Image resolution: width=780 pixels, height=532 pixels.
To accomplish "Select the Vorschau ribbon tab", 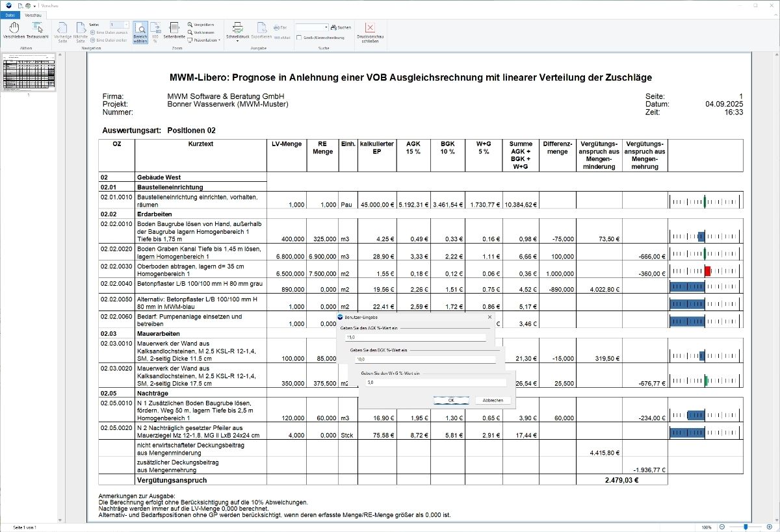I will pos(32,14).
